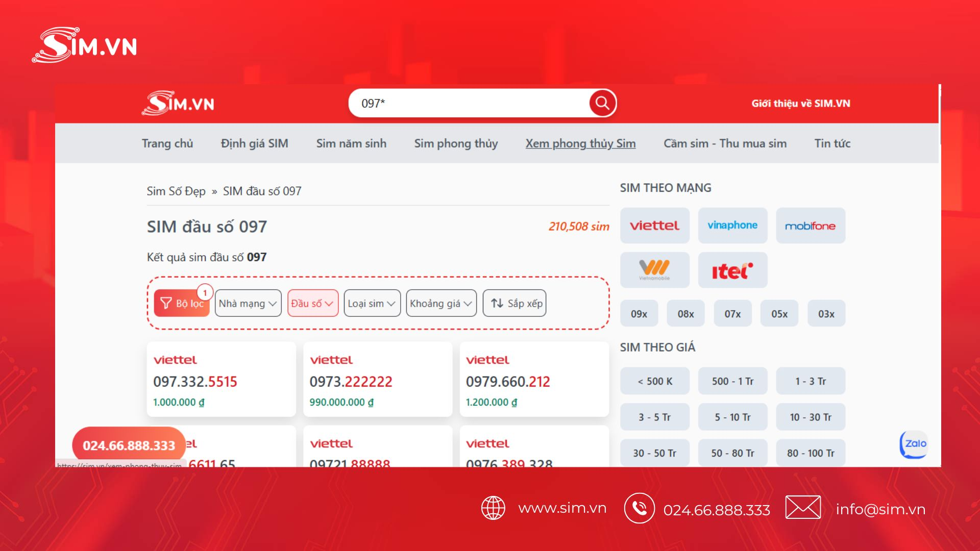Click price 990.000.000 đ
The image size is (980, 551).
coord(341,402)
